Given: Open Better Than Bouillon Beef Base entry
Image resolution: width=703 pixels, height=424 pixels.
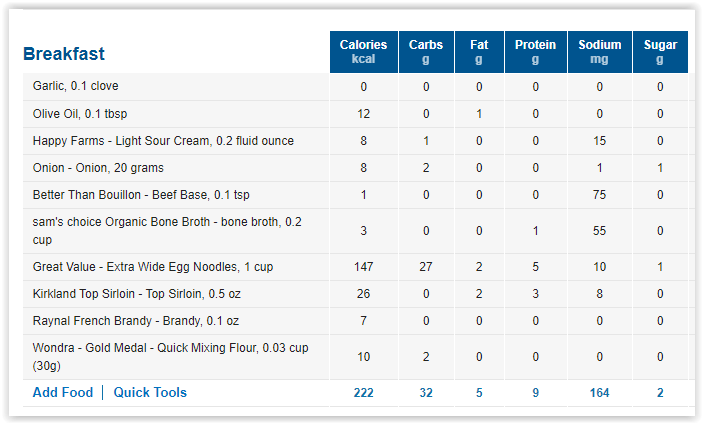Looking at the screenshot, I should click(x=141, y=195).
